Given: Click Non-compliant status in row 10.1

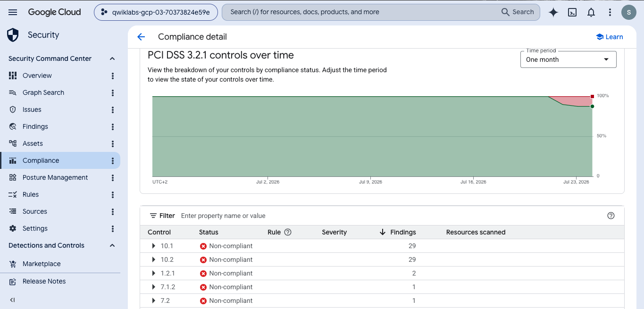Looking at the screenshot, I should point(226,246).
